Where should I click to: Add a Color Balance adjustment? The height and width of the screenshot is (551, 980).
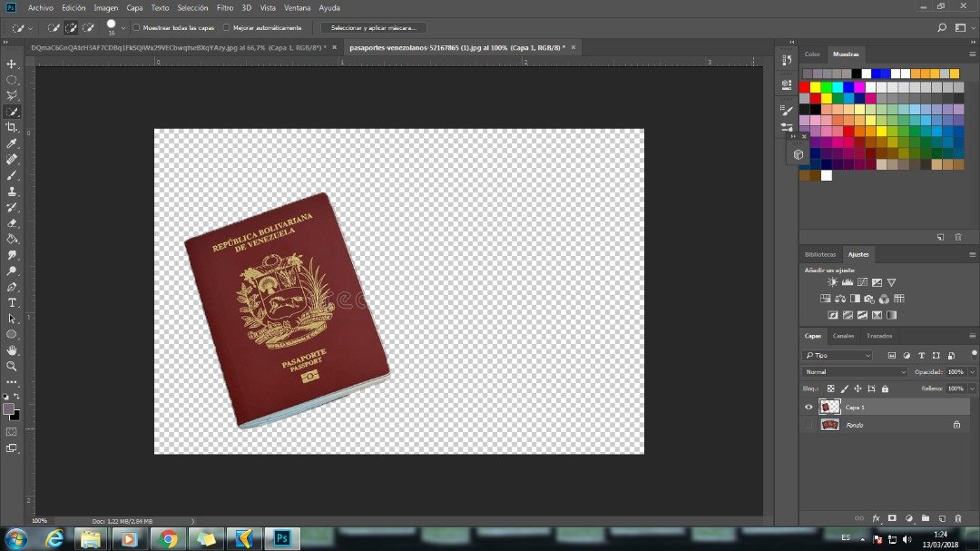coord(840,299)
